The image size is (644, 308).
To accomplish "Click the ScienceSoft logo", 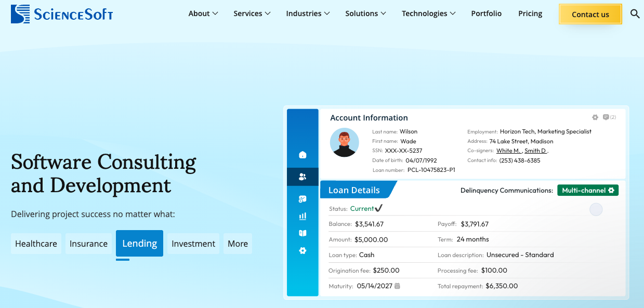I will (62, 14).
